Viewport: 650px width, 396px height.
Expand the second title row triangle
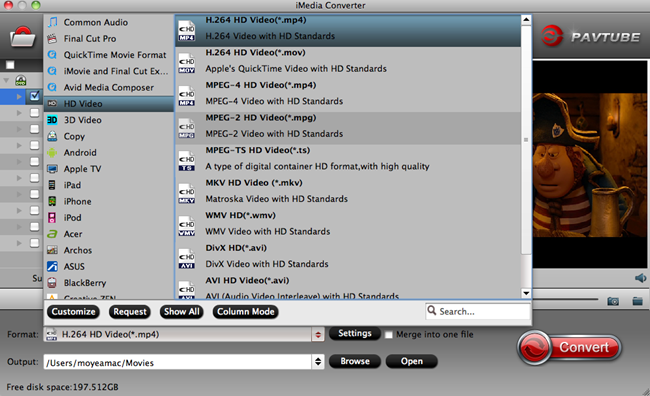pos(19,113)
